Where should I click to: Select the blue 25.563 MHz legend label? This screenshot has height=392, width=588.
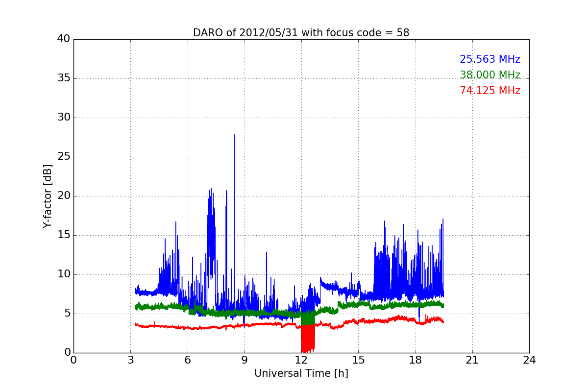point(490,59)
